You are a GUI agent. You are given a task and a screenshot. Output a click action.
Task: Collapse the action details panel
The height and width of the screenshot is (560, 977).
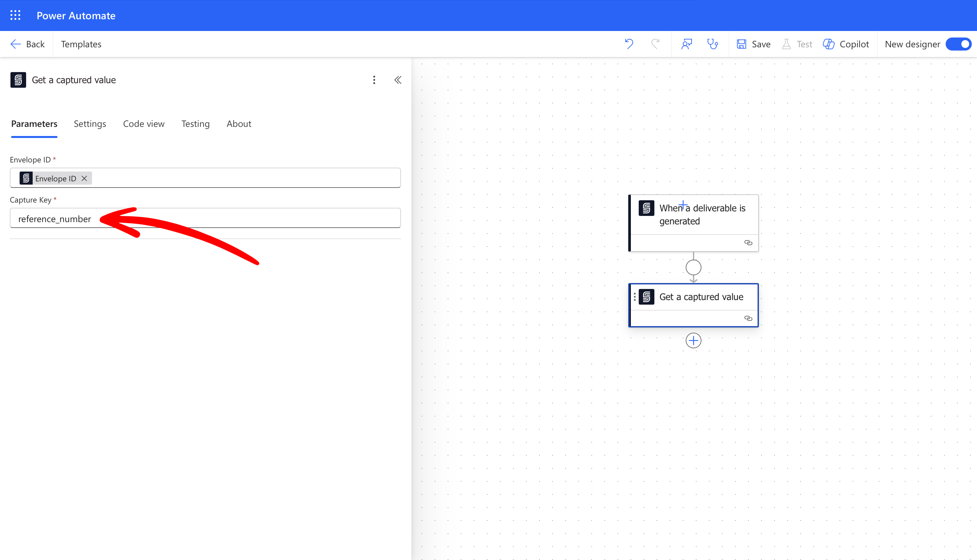tap(398, 80)
